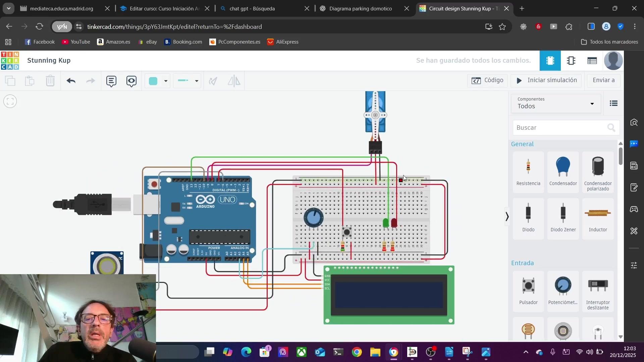Expand the Componentes Todos dropdown
Image resolution: width=644 pixels, height=362 pixels.
point(556,103)
